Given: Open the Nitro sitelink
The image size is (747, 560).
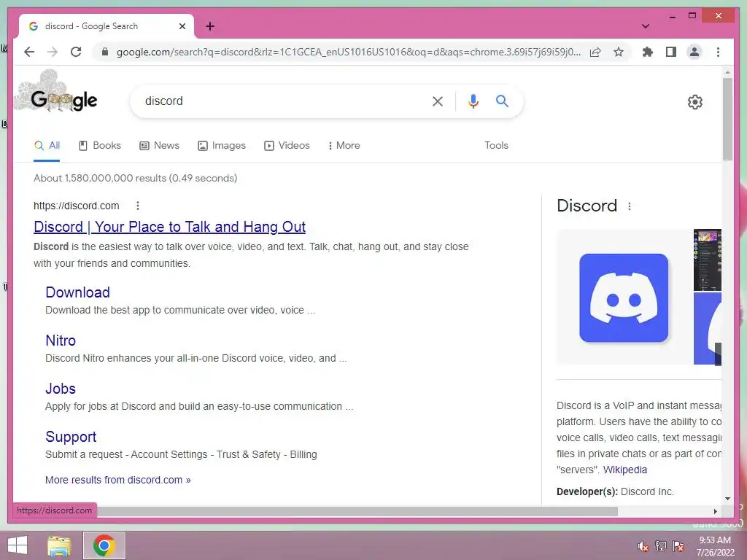Looking at the screenshot, I should point(61,341).
